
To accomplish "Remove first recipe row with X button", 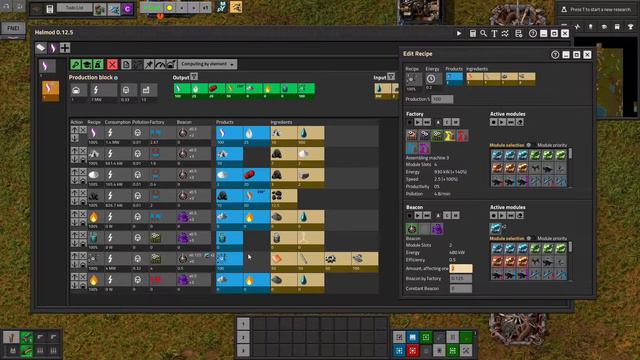I will click(83, 130).
